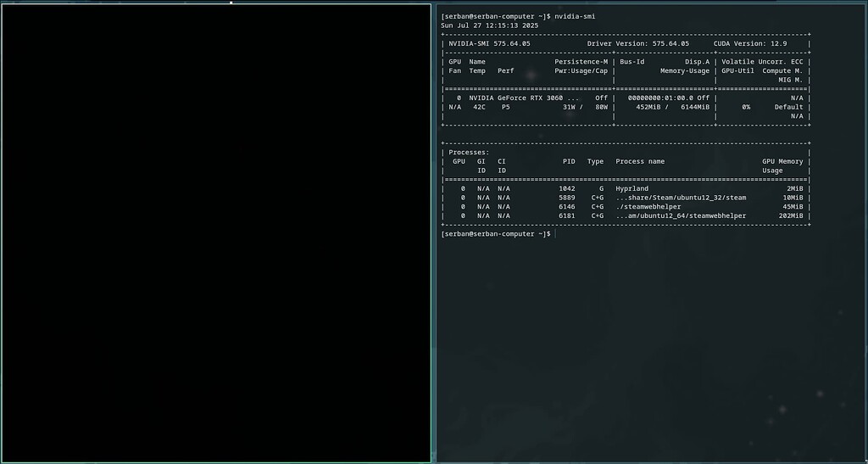Click the Processes: section heading
Viewport: 868px width, 464px height.
(469, 153)
